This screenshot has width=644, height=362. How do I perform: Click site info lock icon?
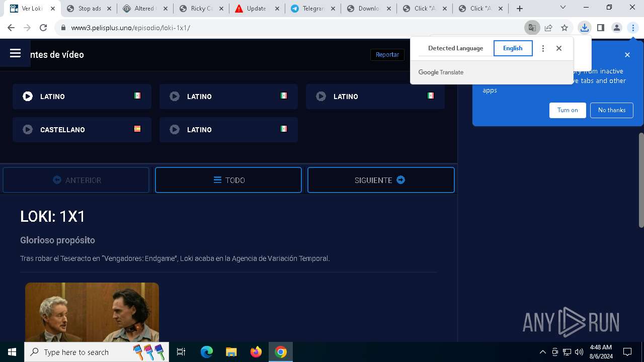63,28
